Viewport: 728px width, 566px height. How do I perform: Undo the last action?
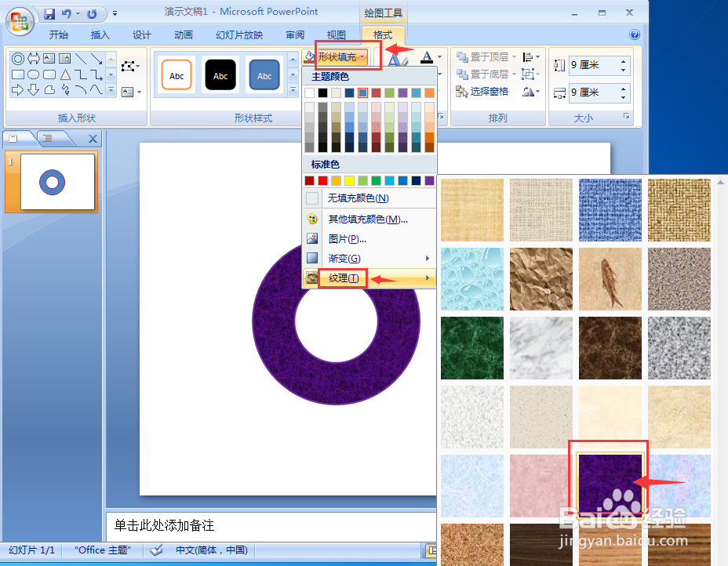pos(67,14)
